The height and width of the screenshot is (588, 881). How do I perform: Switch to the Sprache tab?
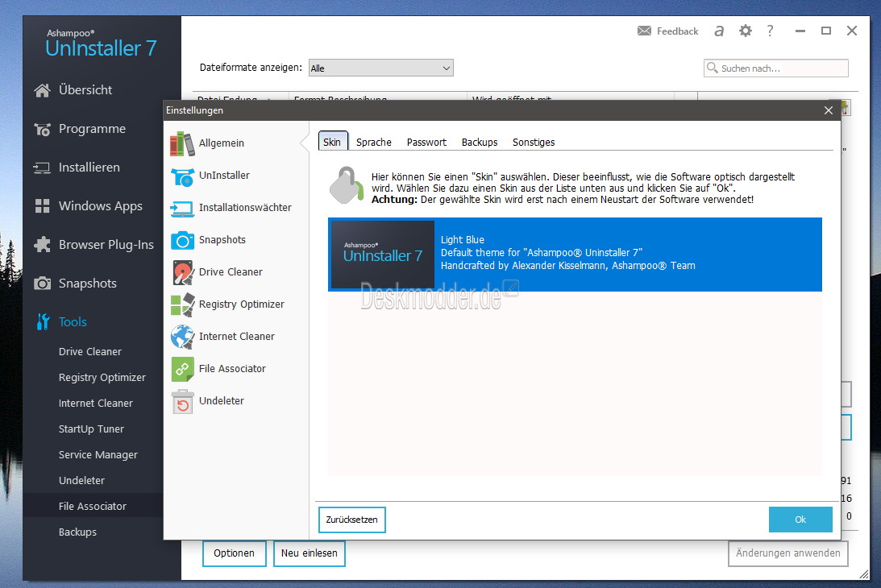pyautogui.click(x=374, y=142)
